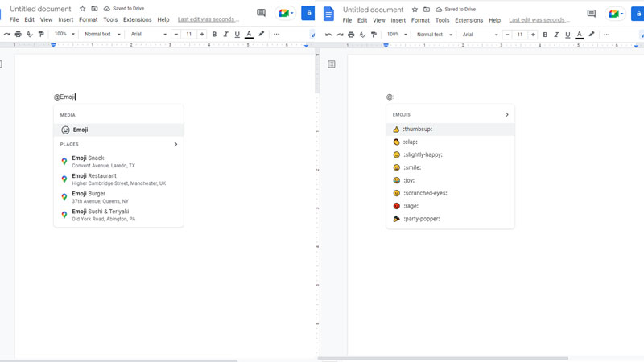Click Last edit link in left document
644x362 pixels.
[x=208, y=19]
